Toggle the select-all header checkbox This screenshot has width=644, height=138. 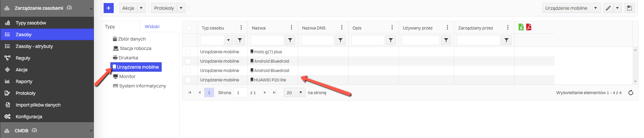189,28
